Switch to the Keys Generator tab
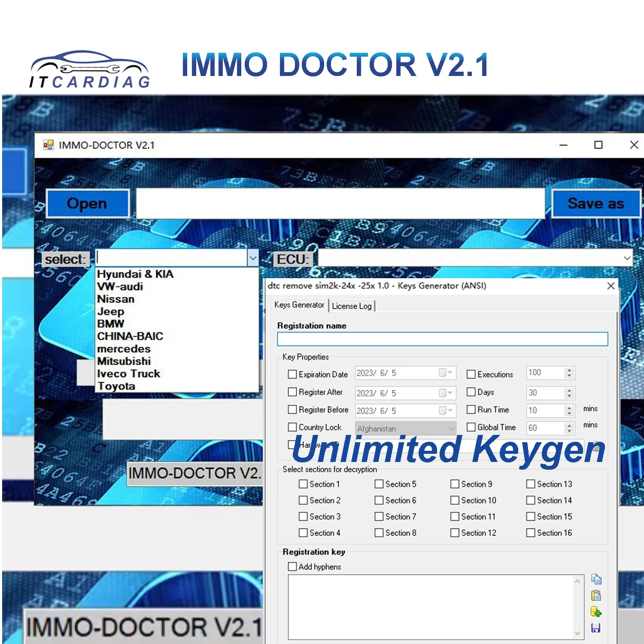The width and height of the screenshot is (644, 644). click(299, 305)
